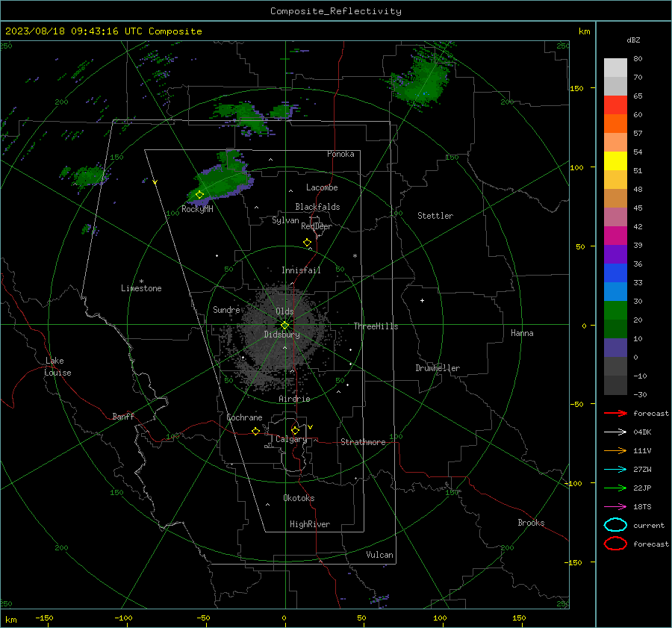Click the Blackfalds town label
The image size is (672, 628).
317,207
